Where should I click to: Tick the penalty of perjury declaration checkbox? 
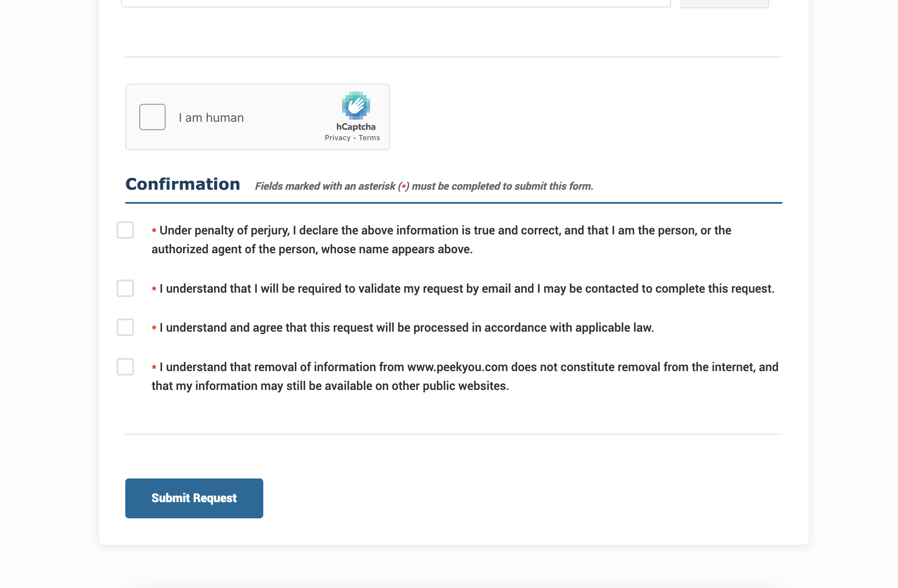click(x=125, y=230)
